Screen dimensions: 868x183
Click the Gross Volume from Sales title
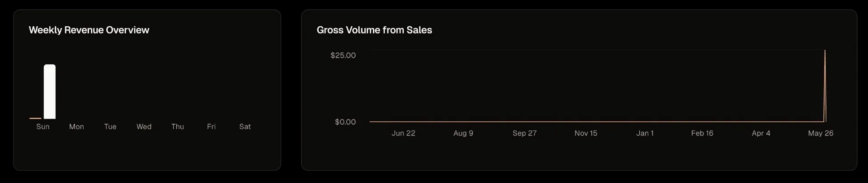pos(374,30)
